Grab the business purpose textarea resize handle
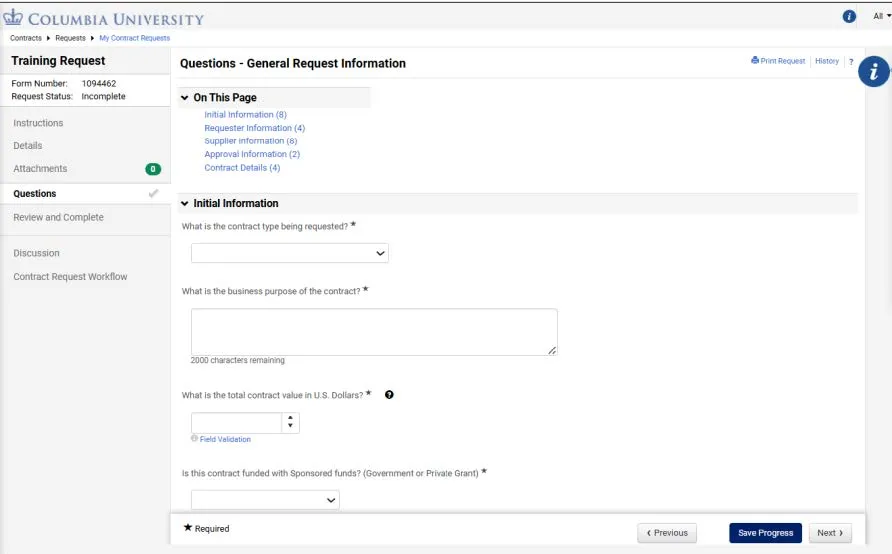This screenshot has width=892, height=554. point(552,350)
